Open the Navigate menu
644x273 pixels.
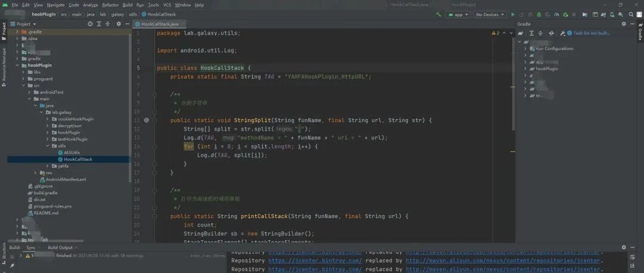55,5
